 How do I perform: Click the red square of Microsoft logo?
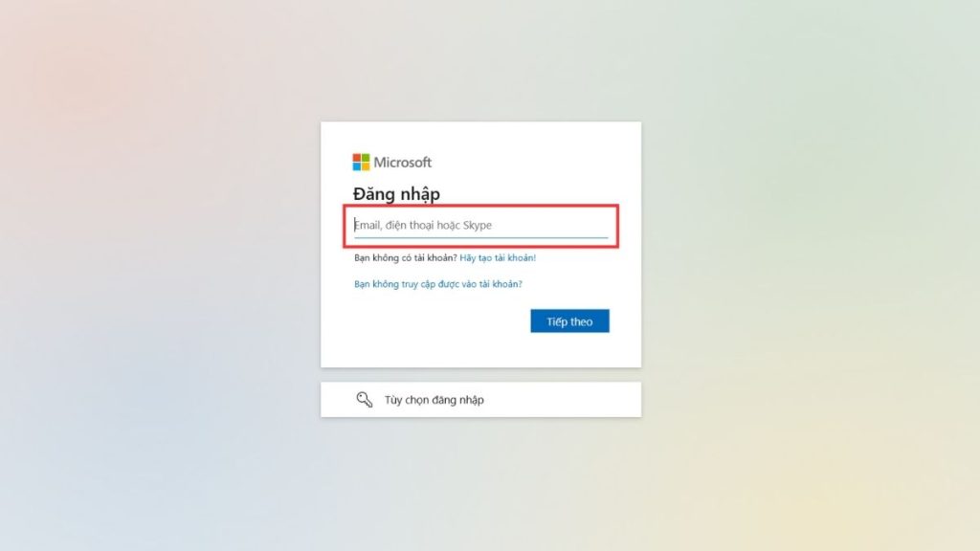(x=356, y=158)
